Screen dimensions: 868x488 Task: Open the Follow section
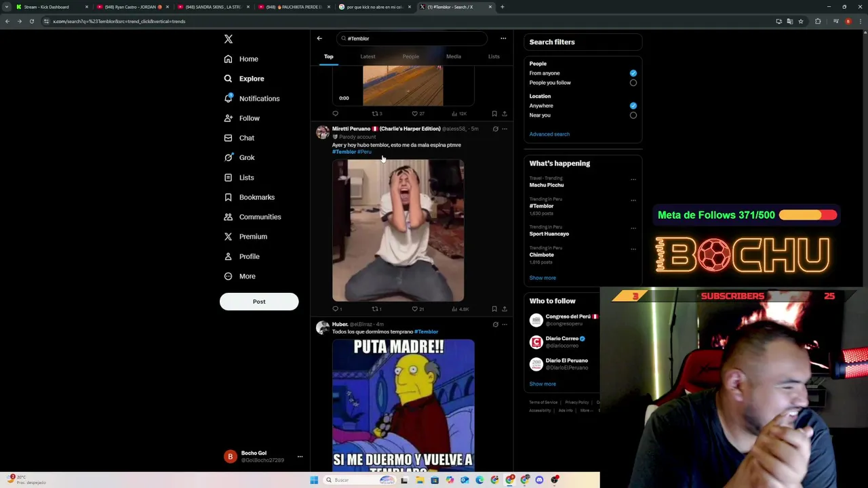click(x=242, y=118)
